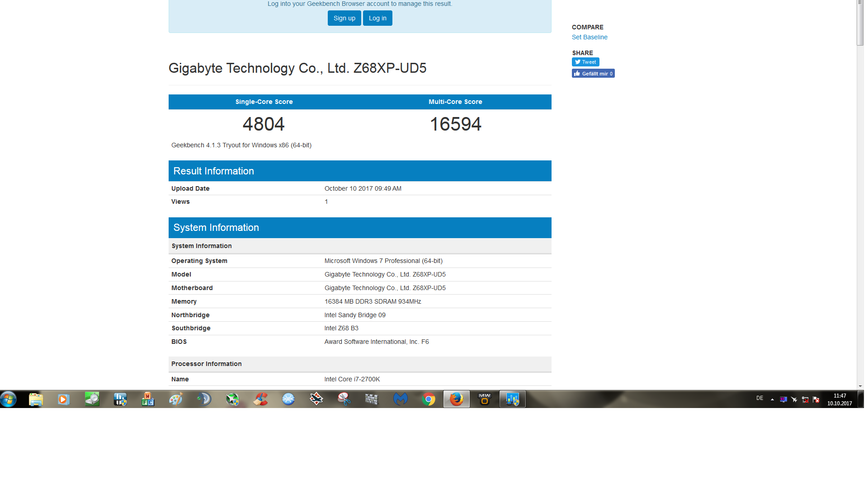Viewport: 868px width, 488px height.
Task: Click the Sign up button
Action: click(344, 18)
